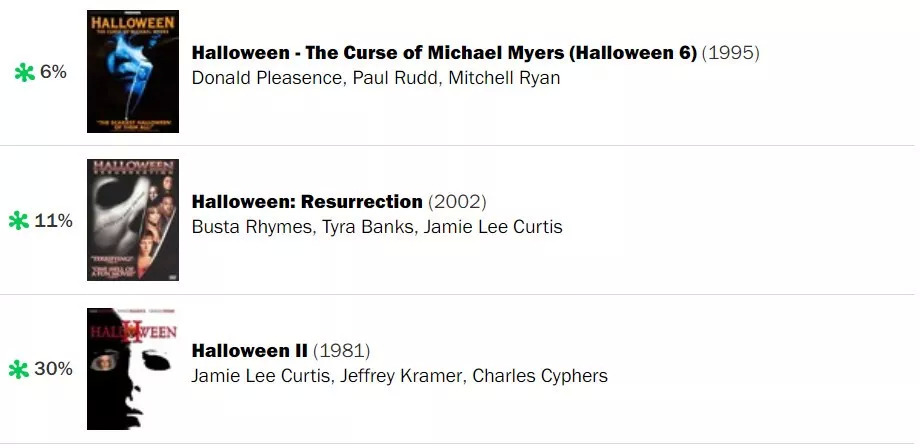Select cast member Mitchell Ryan
The width and height of the screenshot is (920, 448).
[x=504, y=78]
